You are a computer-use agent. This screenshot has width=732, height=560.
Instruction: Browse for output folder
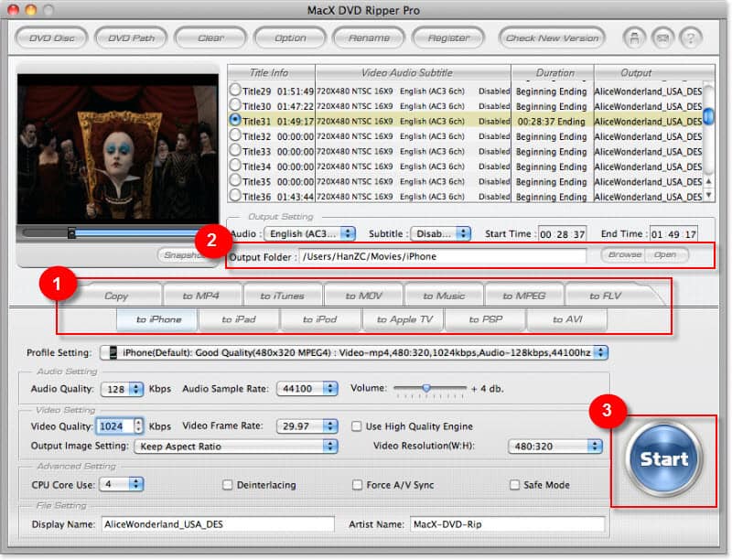[x=624, y=254]
